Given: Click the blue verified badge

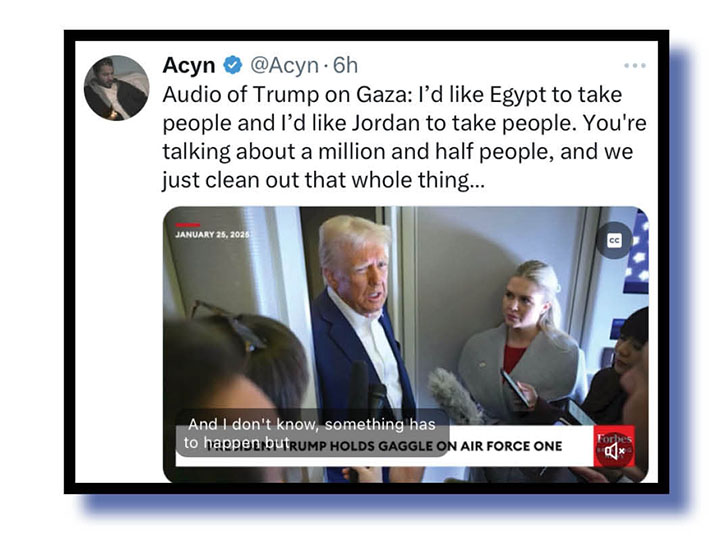Looking at the screenshot, I should 232,65.
